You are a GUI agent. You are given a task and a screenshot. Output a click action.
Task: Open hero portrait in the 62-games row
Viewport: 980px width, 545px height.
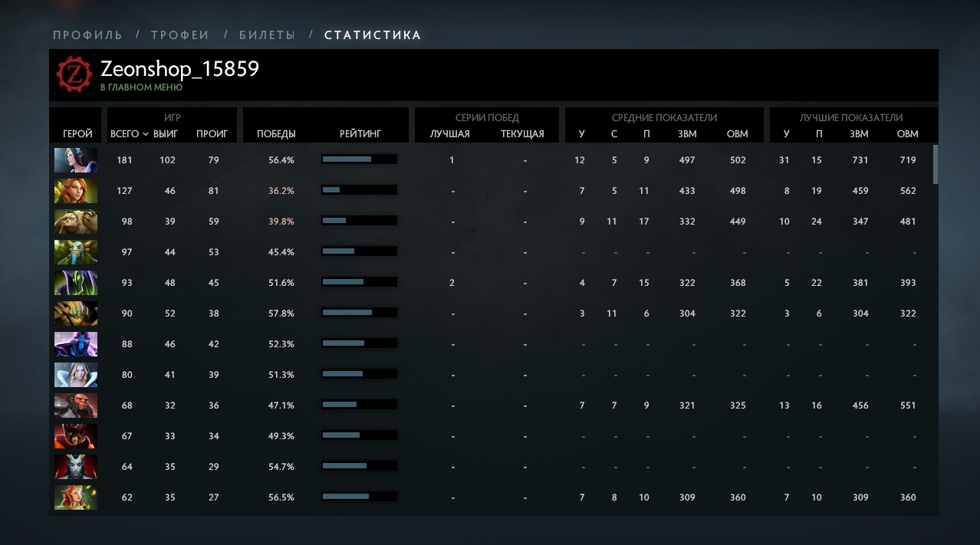[x=76, y=497]
